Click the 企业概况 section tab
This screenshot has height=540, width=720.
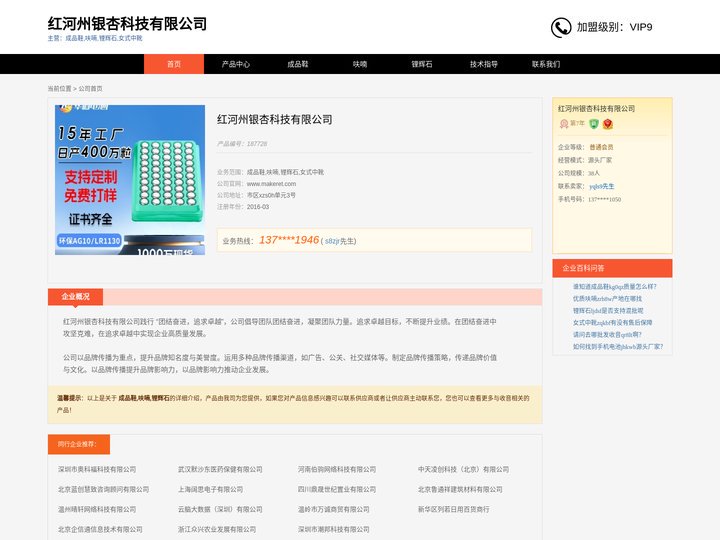click(75, 297)
